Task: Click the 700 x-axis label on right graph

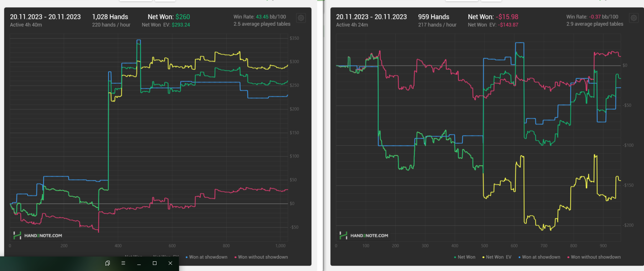Action: [x=544, y=246]
